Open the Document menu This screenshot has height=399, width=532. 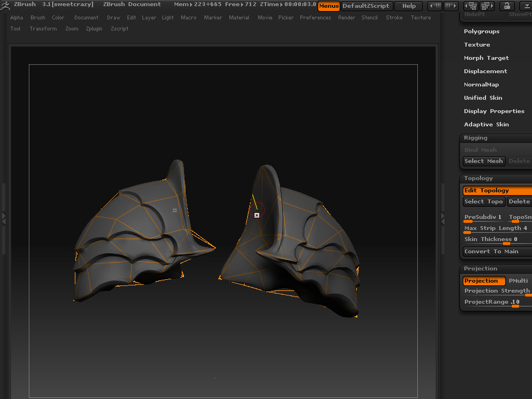[x=86, y=18]
